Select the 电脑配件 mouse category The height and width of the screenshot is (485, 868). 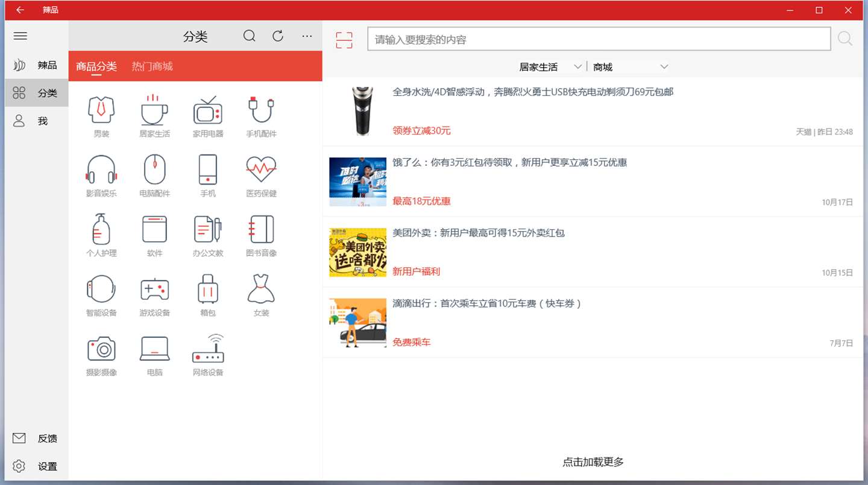coord(154,176)
